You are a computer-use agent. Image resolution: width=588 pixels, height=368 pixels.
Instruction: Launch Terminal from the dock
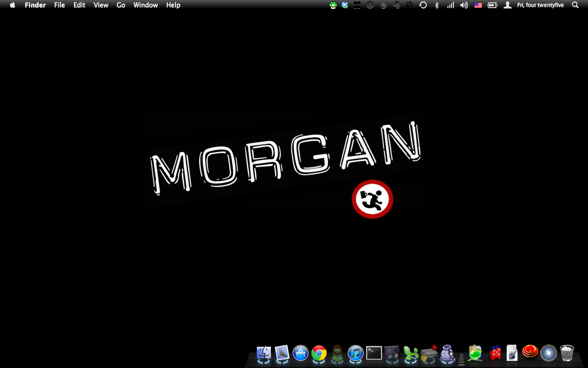374,353
